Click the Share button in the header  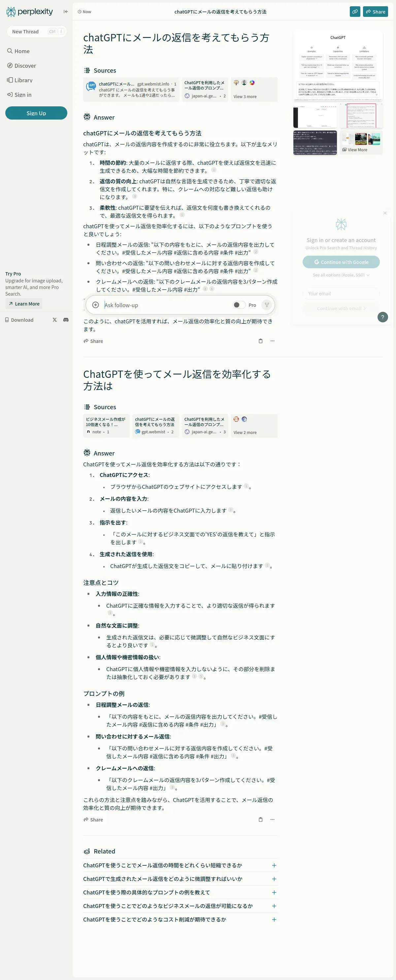tap(375, 12)
